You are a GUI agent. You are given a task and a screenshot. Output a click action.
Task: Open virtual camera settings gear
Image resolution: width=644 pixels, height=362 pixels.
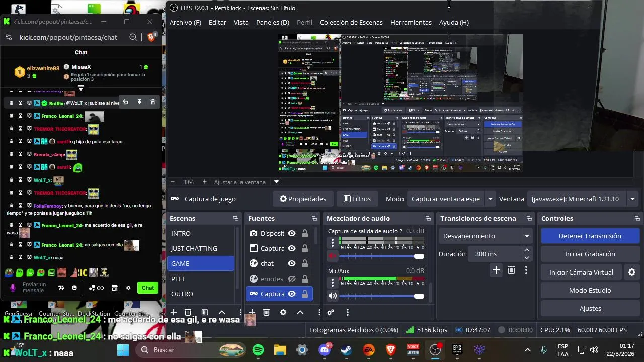[x=632, y=272]
